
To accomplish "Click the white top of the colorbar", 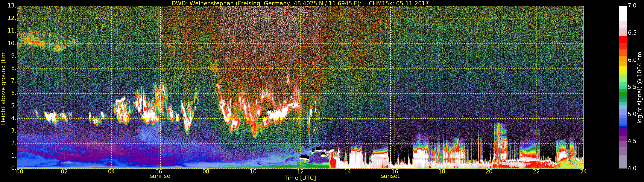I will click(x=623, y=12).
